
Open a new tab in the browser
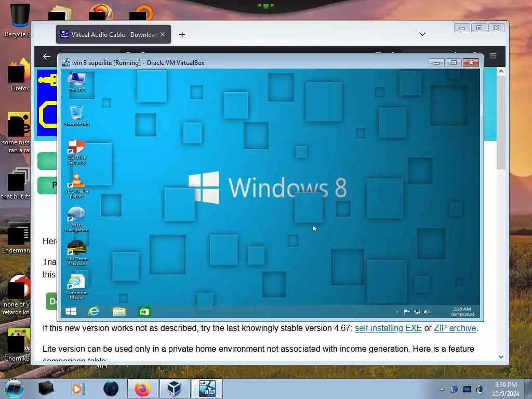[182, 35]
